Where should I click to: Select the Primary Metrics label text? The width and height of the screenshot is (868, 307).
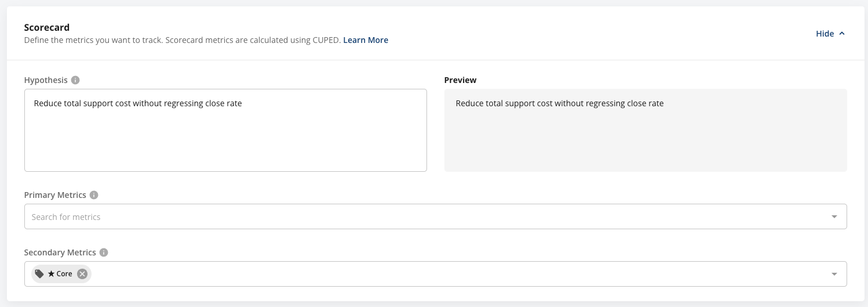tap(55, 195)
